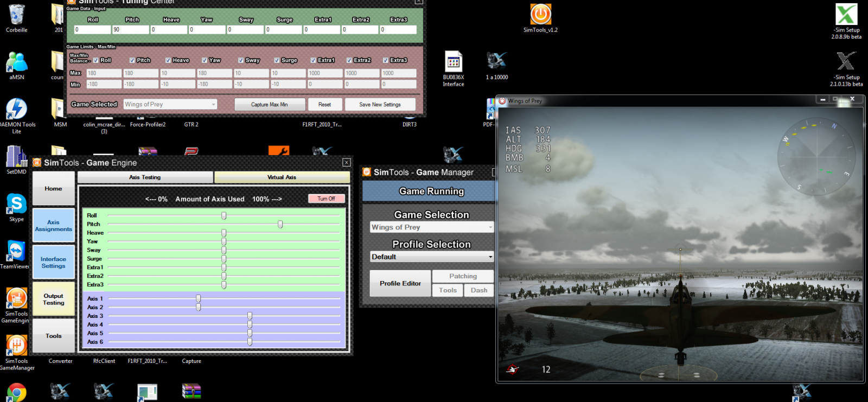Image resolution: width=868 pixels, height=402 pixels.
Task: Click the Pitch slider handle in Axis Testing
Action: (x=280, y=224)
